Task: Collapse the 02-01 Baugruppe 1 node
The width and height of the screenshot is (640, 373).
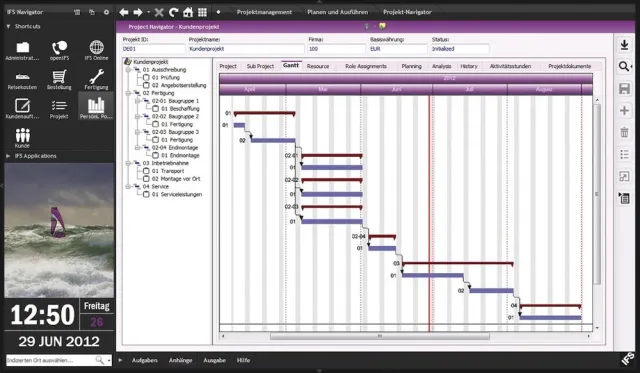Action: [138, 101]
